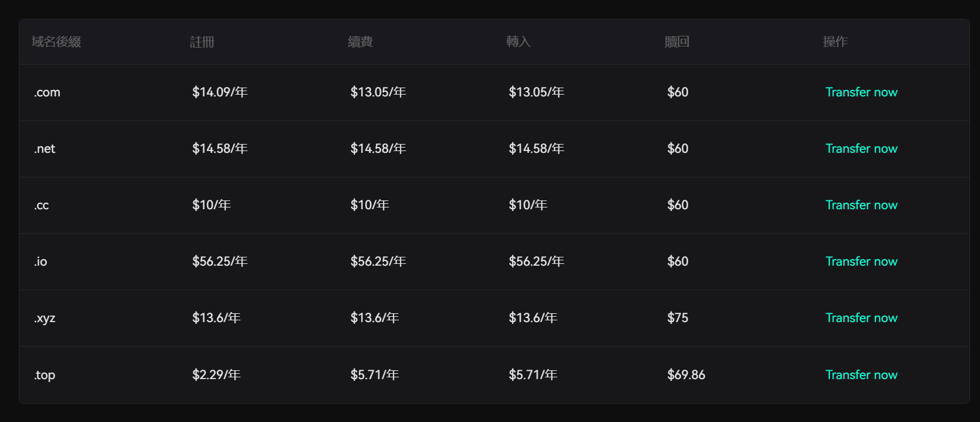This screenshot has width=980, height=422.
Task: Click the .top registration price $2.29/年
Action: [x=216, y=375]
